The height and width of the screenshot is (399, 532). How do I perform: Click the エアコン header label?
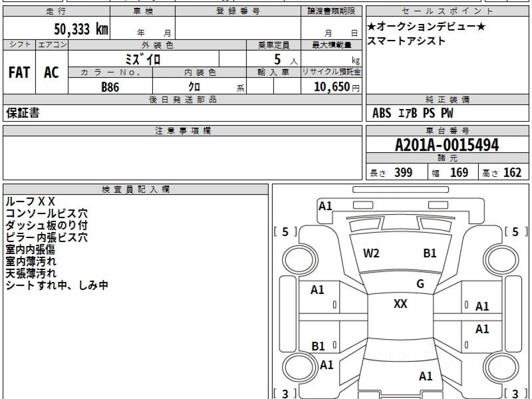click(52, 45)
